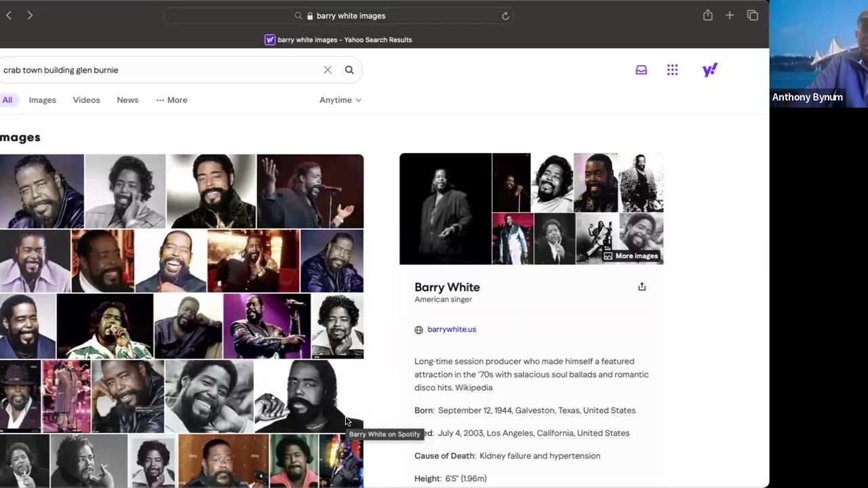Open the Anytime date filter dropdown

click(340, 100)
